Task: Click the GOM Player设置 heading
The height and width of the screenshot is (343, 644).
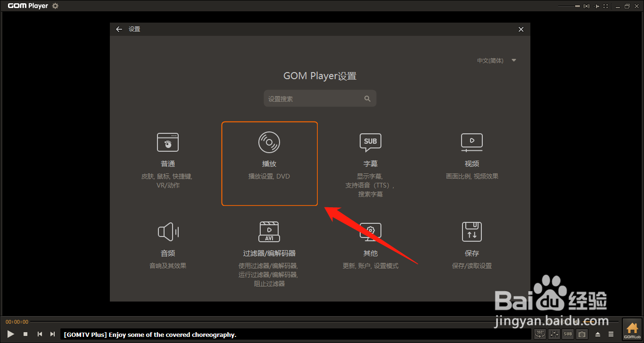Action: 320,76
